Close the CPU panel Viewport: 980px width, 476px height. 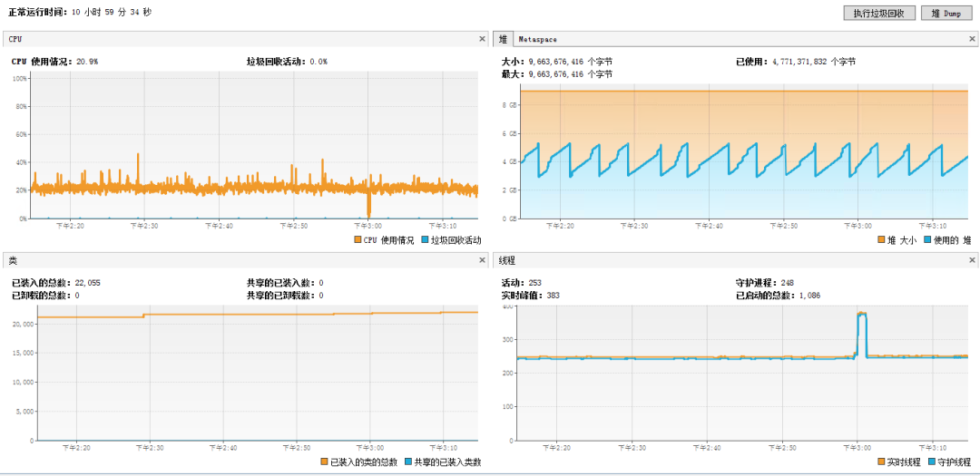point(482,39)
